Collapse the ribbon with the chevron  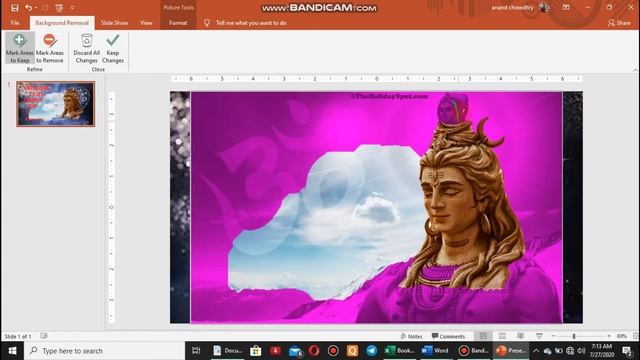(x=635, y=70)
